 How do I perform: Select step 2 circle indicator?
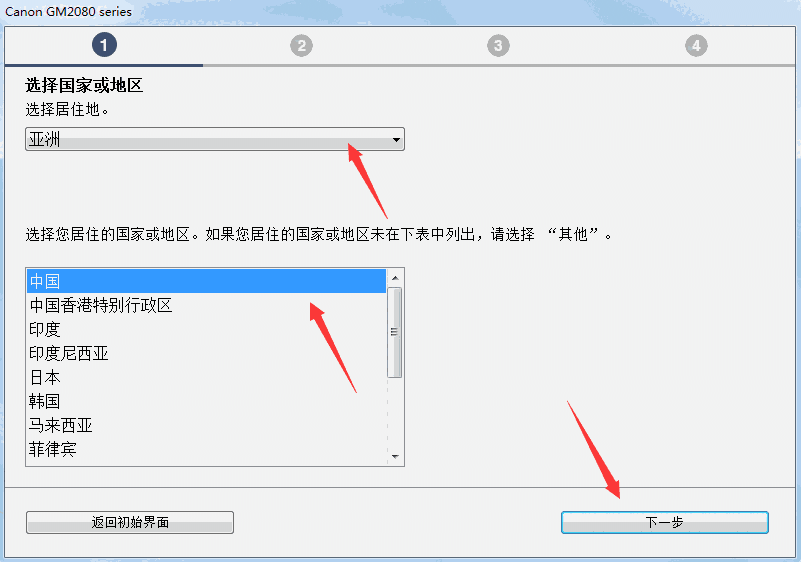click(x=301, y=46)
